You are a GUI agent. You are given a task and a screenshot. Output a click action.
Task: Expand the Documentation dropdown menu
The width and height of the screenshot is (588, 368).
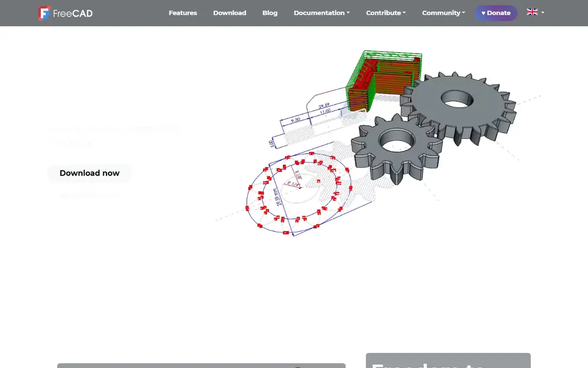pyautogui.click(x=322, y=13)
